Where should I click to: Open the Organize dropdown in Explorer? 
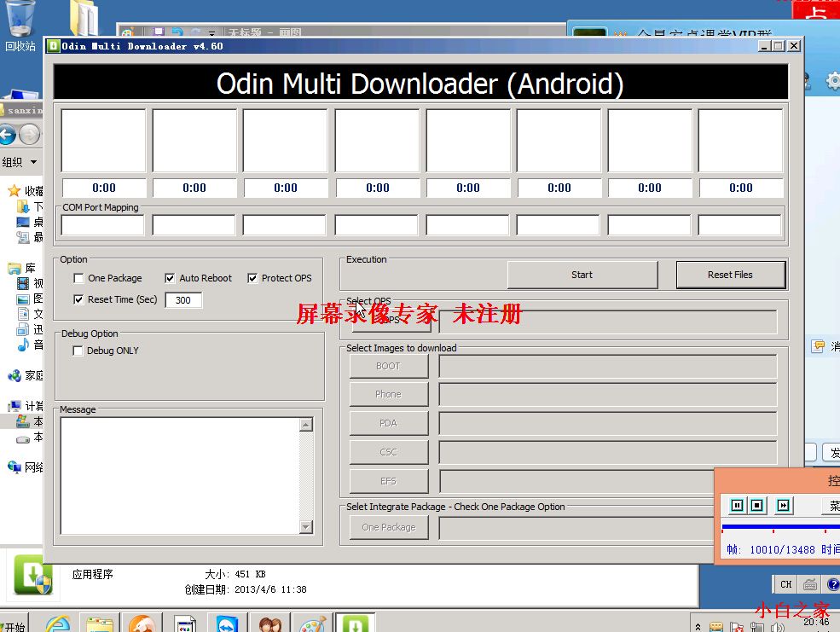point(20,162)
